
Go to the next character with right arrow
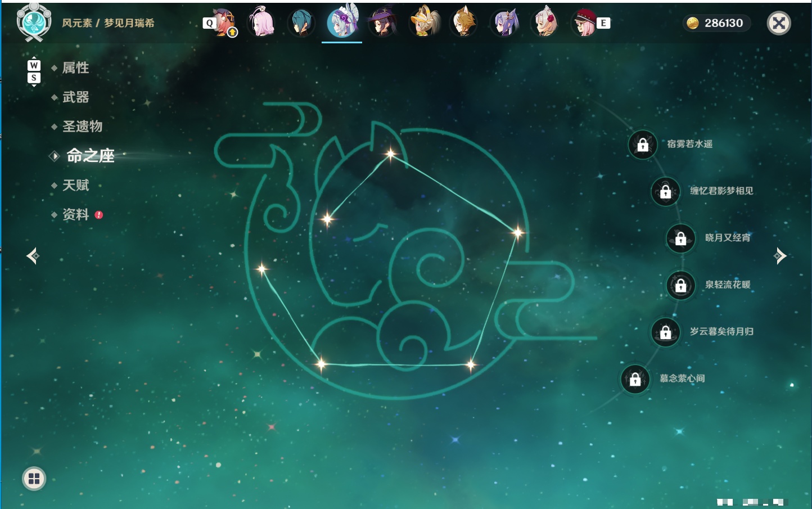click(x=780, y=256)
